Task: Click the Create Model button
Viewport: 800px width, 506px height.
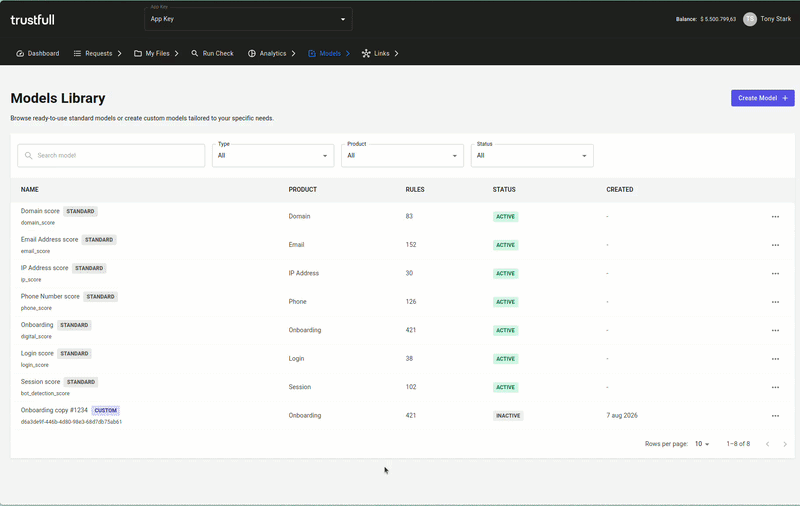Action: (762, 98)
